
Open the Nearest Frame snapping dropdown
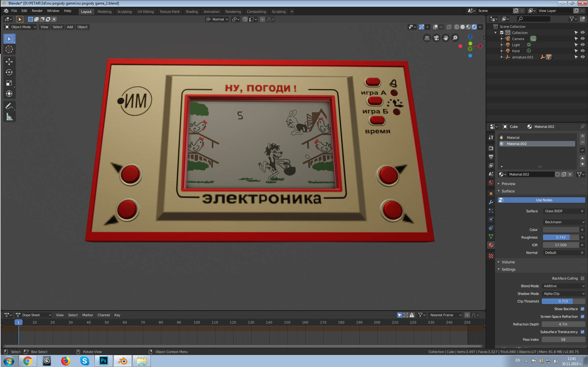(445, 315)
